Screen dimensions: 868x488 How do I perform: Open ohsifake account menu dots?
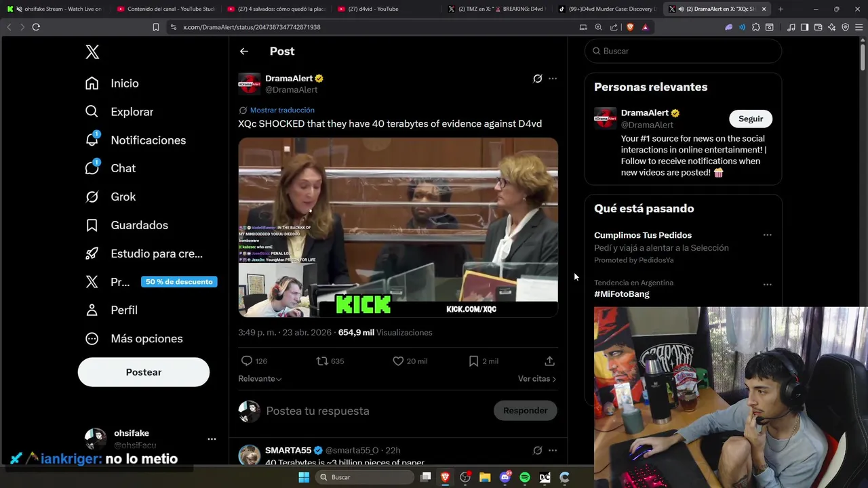click(x=212, y=439)
